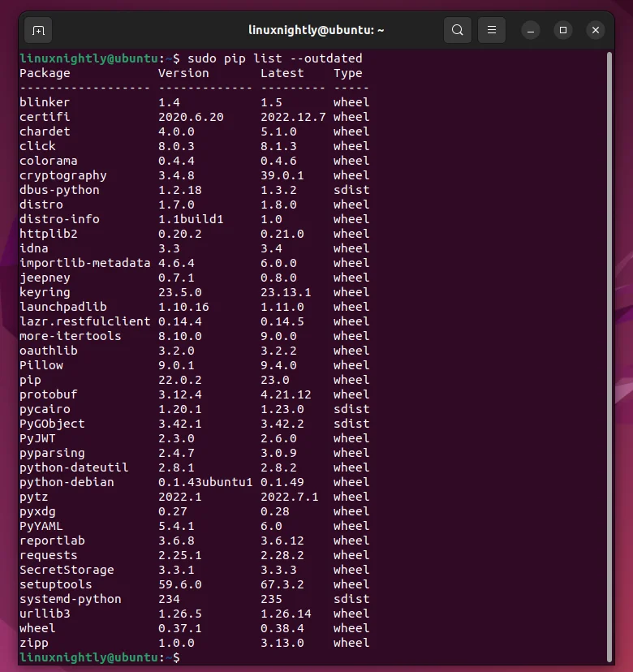The height and width of the screenshot is (672, 633).
Task: Click the terminal vertical scrollbar
Action: pyautogui.click(x=609, y=356)
